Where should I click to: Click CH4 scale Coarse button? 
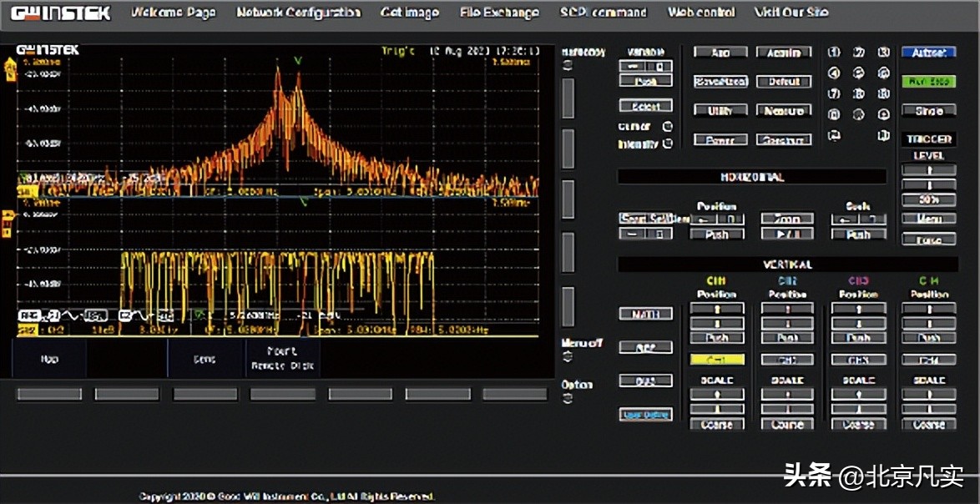coord(928,424)
